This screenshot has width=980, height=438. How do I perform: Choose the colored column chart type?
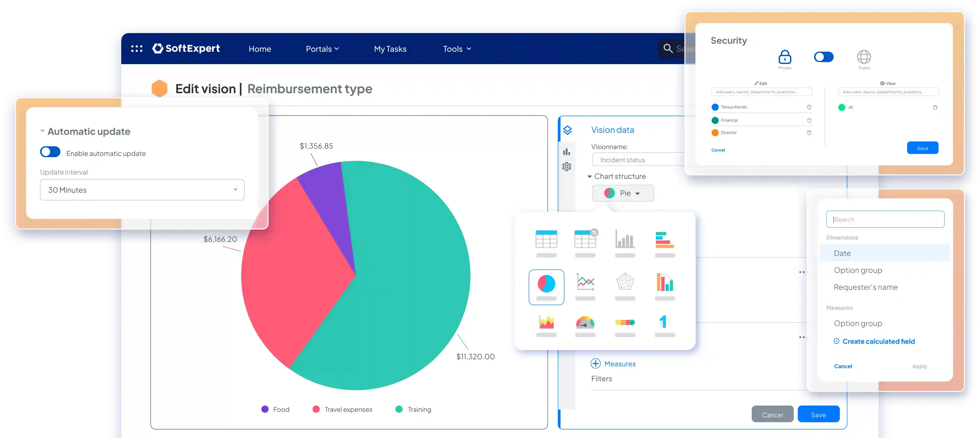pyautogui.click(x=665, y=282)
